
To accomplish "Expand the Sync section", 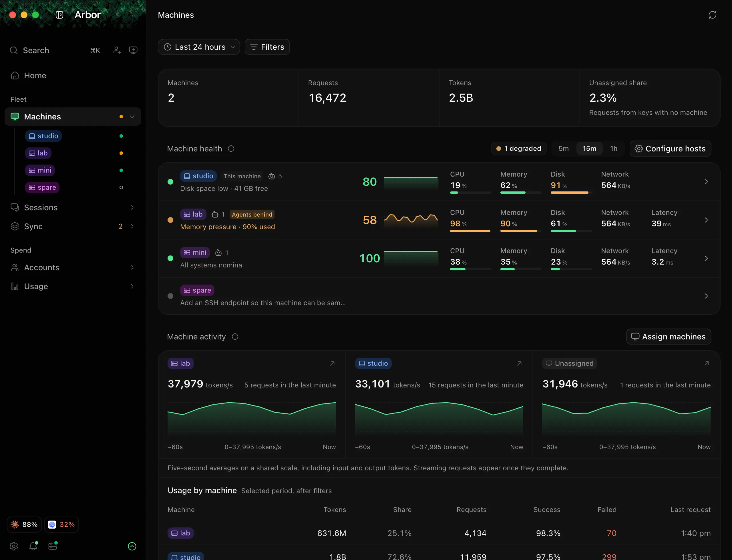I will click(x=132, y=226).
